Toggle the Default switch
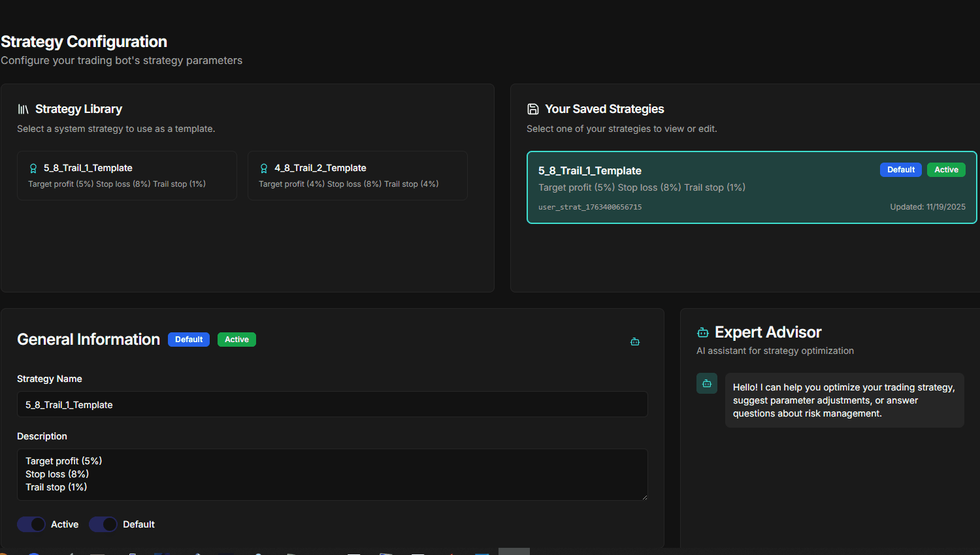 (x=103, y=524)
